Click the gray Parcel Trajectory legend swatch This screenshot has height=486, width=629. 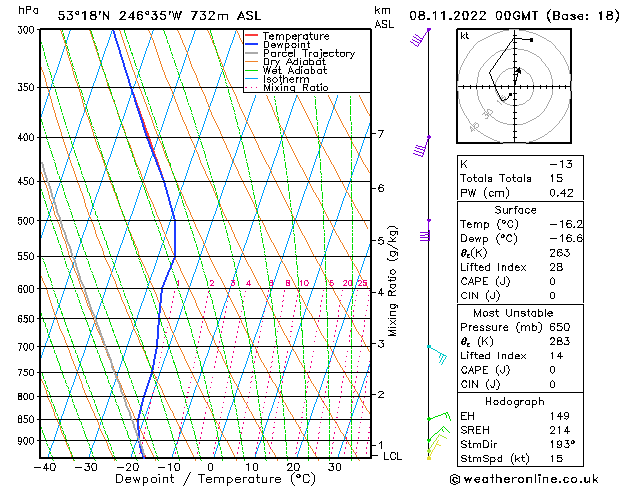252,53
